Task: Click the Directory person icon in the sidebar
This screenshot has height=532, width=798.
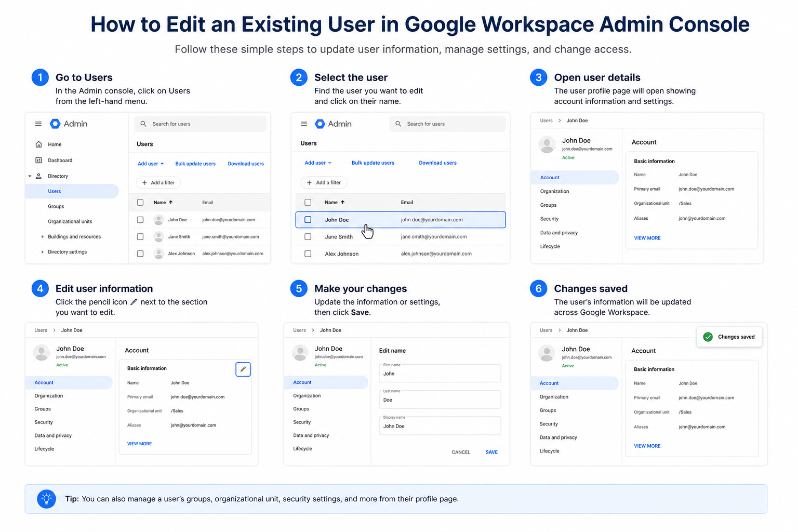Action: pyautogui.click(x=38, y=176)
